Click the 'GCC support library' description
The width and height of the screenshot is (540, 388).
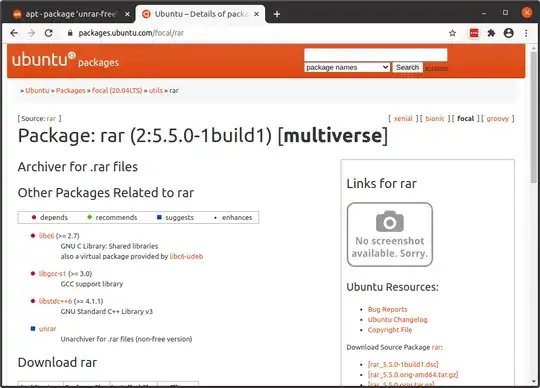tap(92, 284)
